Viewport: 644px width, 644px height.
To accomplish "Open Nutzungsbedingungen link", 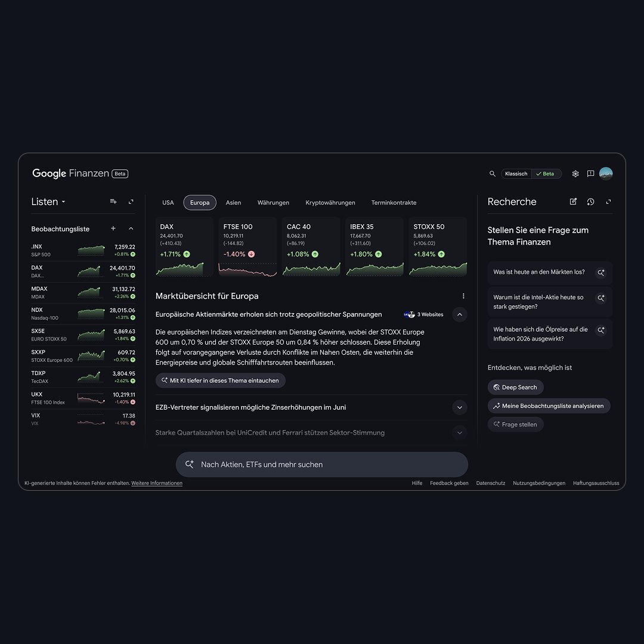I will pyautogui.click(x=539, y=483).
